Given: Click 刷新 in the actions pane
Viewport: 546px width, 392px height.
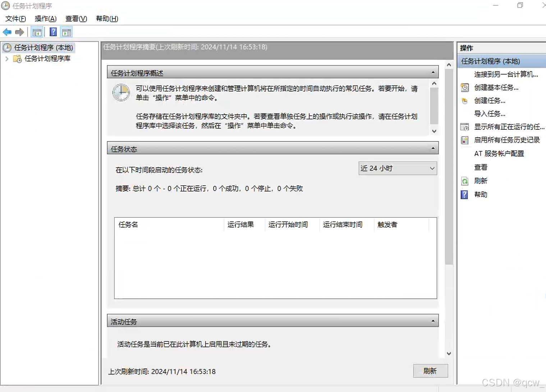Looking at the screenshot, I should [481, 181].
